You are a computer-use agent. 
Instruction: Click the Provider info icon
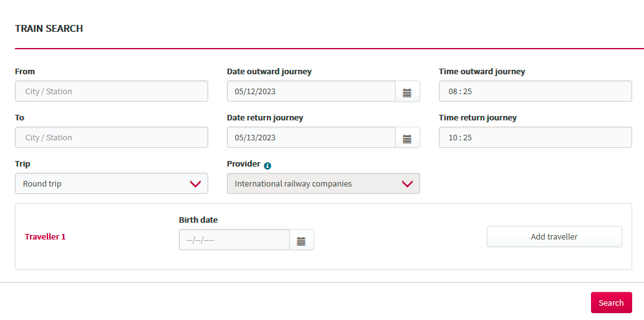[x=267, y=165]
